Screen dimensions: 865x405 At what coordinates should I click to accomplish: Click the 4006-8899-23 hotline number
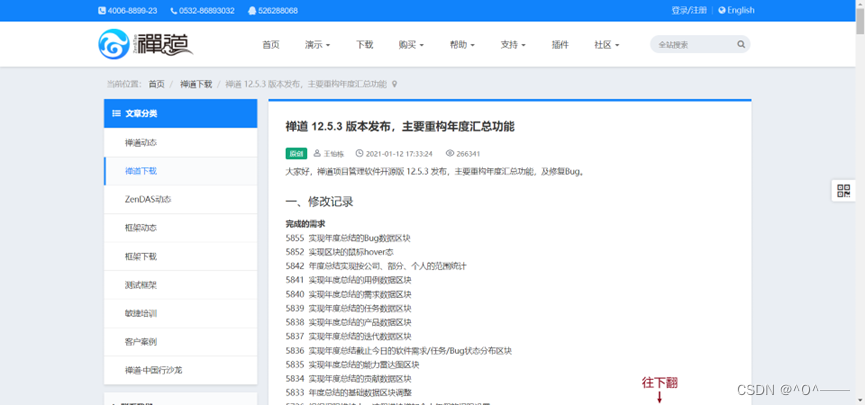point(132,10)
